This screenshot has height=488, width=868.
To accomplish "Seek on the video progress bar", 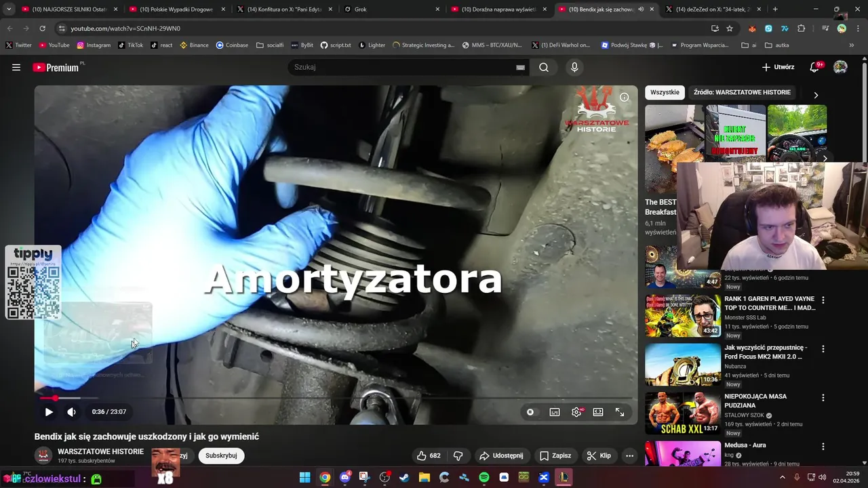I will [x=336, y=398].
